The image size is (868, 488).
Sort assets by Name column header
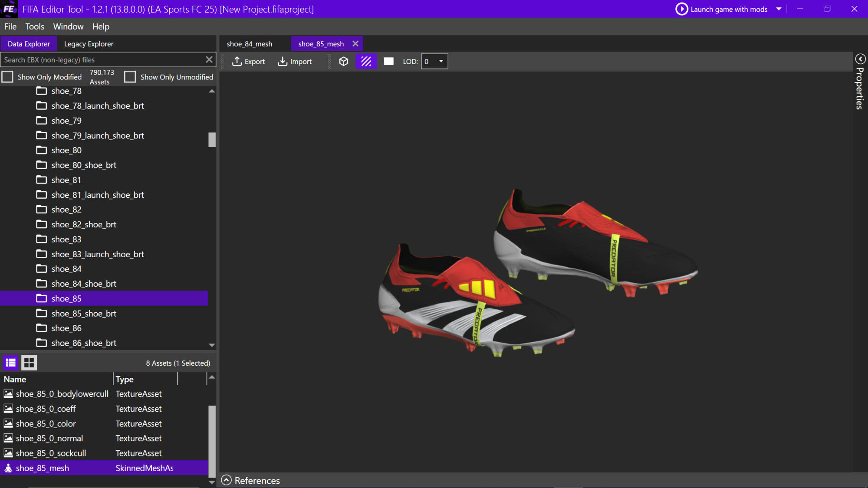(56, 379)
